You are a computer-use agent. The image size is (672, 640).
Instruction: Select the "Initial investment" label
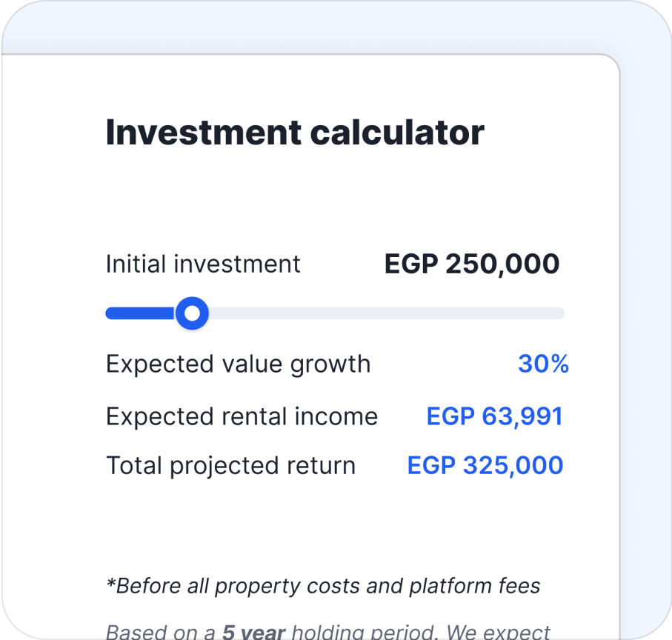coord(203,264)
